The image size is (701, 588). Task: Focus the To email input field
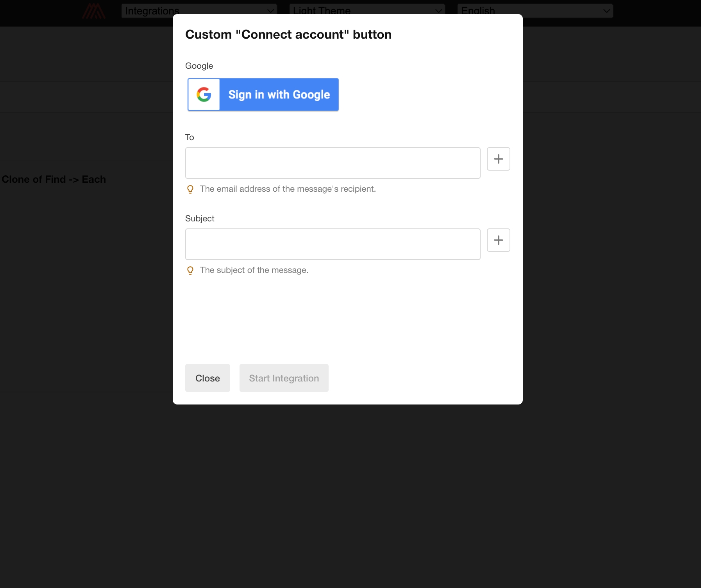coord(333,163)
